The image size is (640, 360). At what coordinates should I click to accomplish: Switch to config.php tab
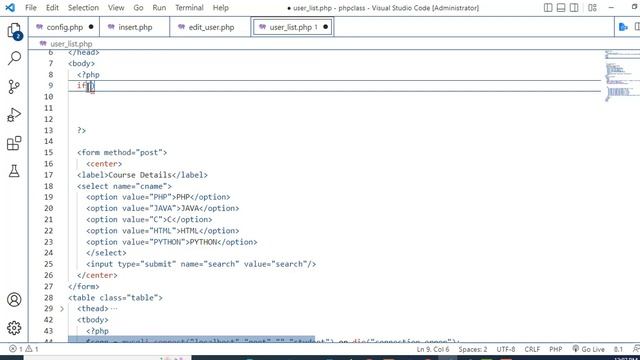pos(64,27)
